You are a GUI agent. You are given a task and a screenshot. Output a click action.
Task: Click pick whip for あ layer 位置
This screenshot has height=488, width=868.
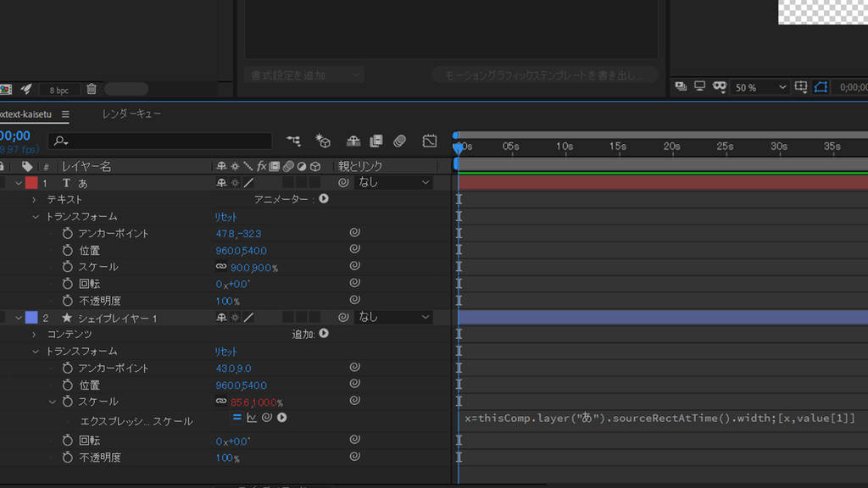(355, 250)
